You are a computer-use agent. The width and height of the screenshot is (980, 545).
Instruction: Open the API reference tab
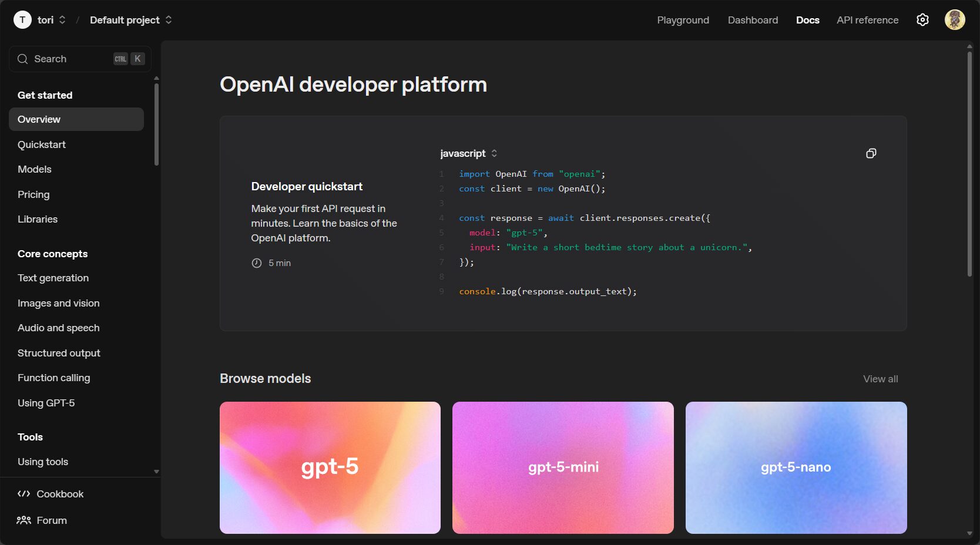[867, 20]
